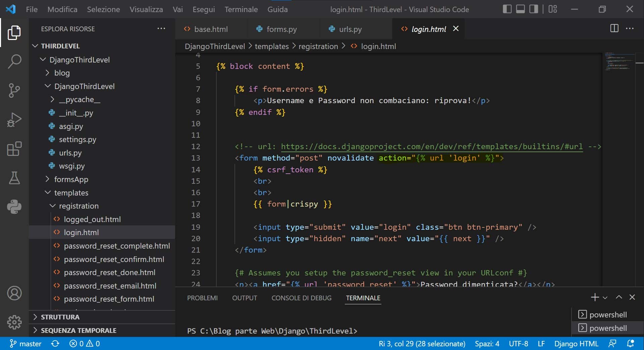Toggle the bottom panel layout button
The image size is (644, 350).
tap(520, 9)
